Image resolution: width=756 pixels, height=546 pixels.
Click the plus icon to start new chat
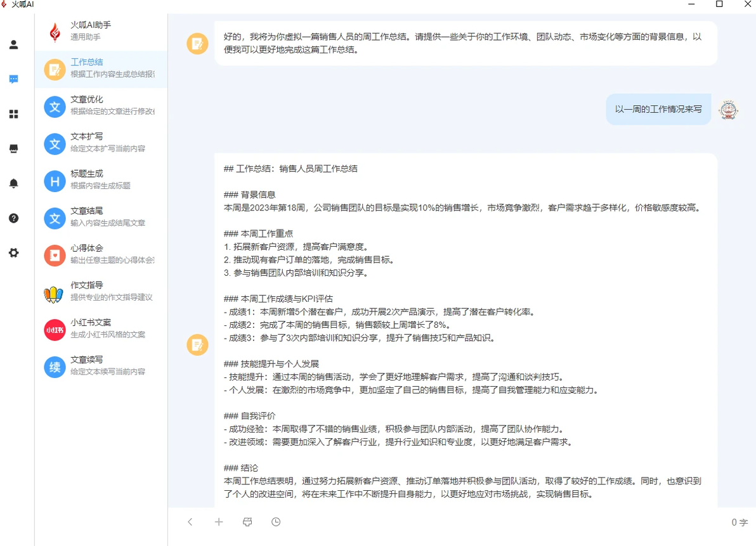[219, 522]
